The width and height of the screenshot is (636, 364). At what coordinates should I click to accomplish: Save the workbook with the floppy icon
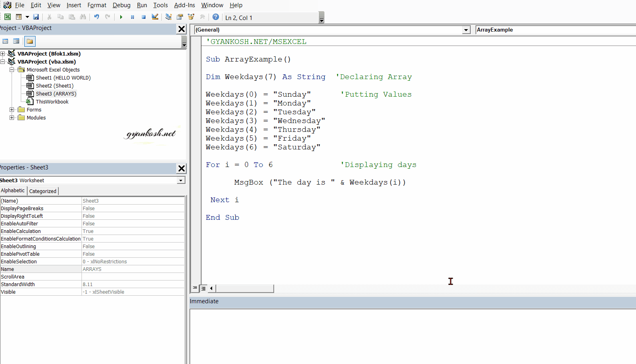tap(36, 17)
